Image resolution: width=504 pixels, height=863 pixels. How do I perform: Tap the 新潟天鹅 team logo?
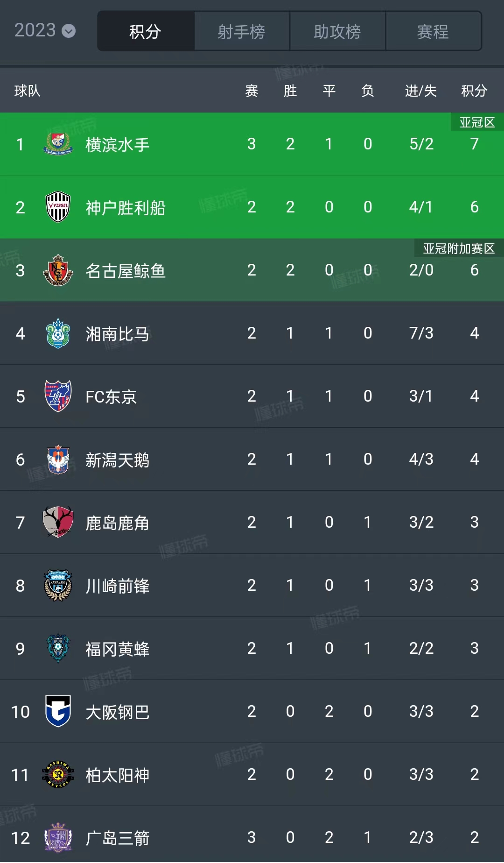click(x=58, y=460)
